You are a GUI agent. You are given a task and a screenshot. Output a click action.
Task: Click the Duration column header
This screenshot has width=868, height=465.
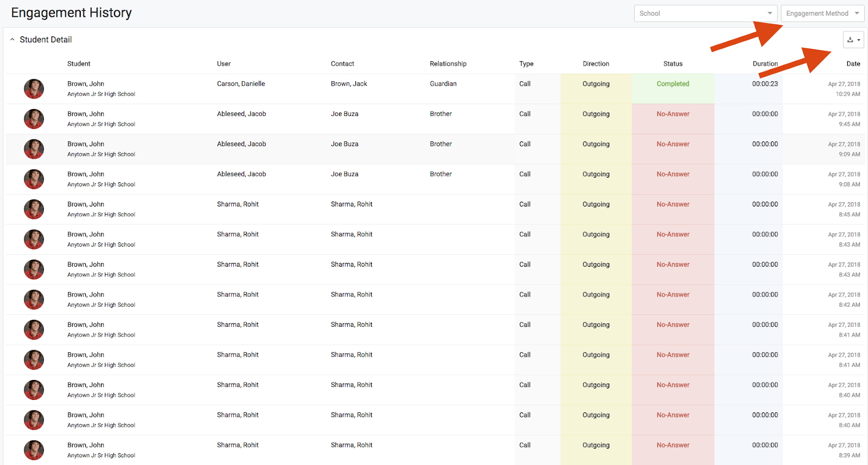(765, 63)
